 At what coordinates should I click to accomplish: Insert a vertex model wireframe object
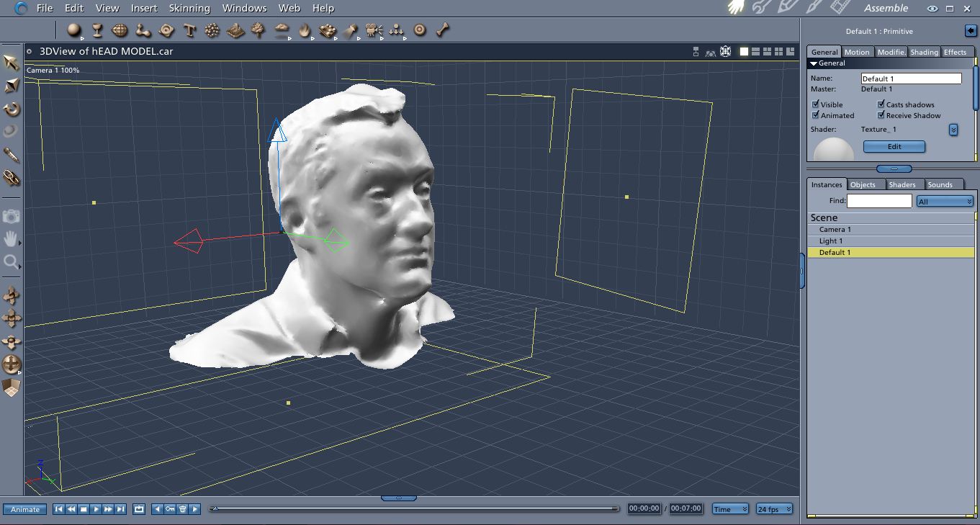click(x=120, y=30)
